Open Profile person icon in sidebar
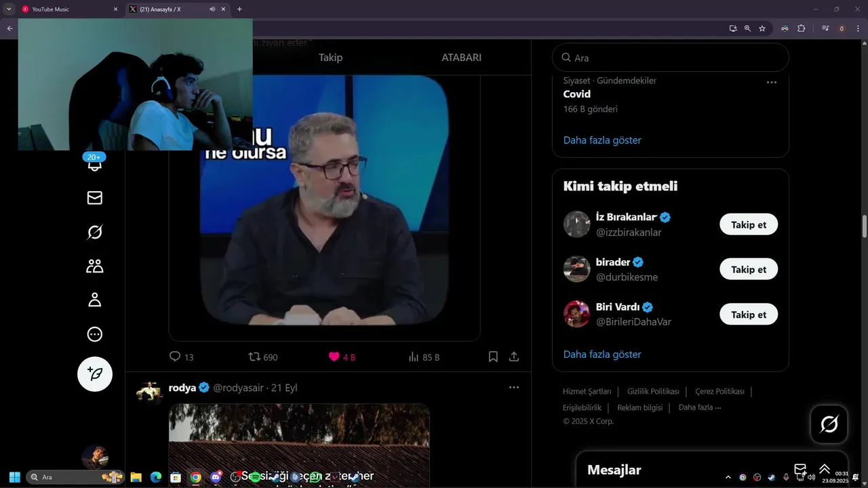 pos(95,300)
